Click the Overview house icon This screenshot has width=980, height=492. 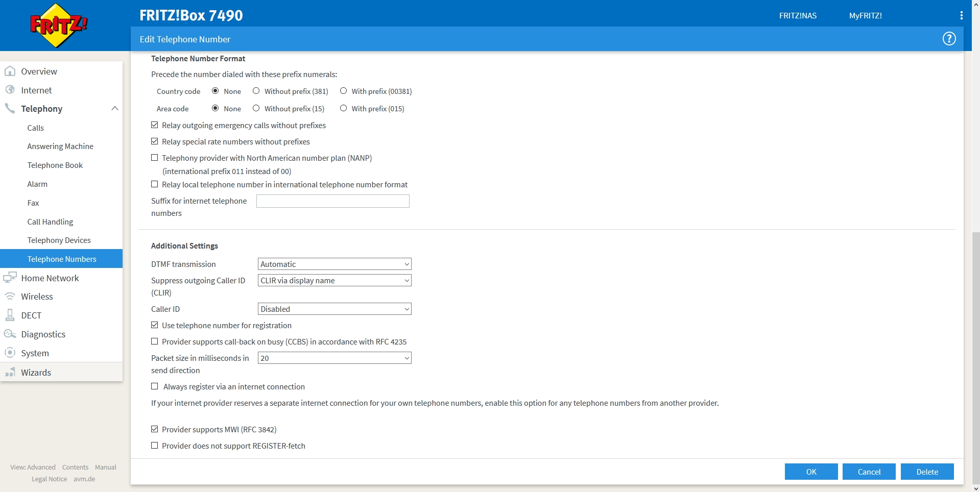pyautogui.click(x=10, y=71)
